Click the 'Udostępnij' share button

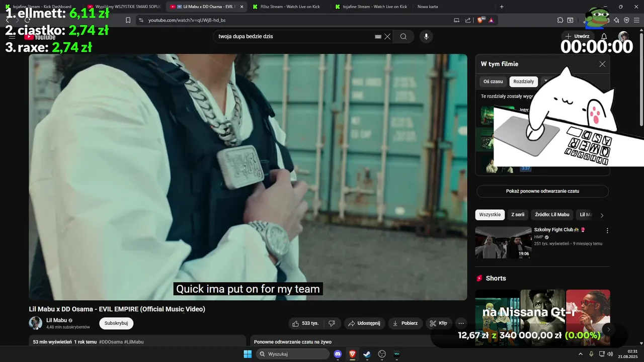[365, 323]
